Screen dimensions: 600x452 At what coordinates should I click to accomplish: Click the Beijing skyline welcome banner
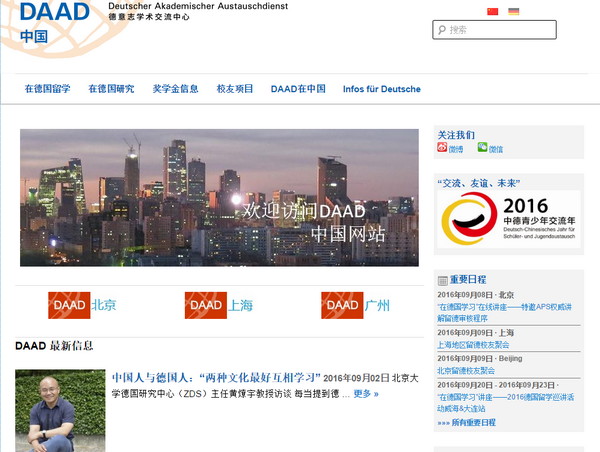coord(219,197)
